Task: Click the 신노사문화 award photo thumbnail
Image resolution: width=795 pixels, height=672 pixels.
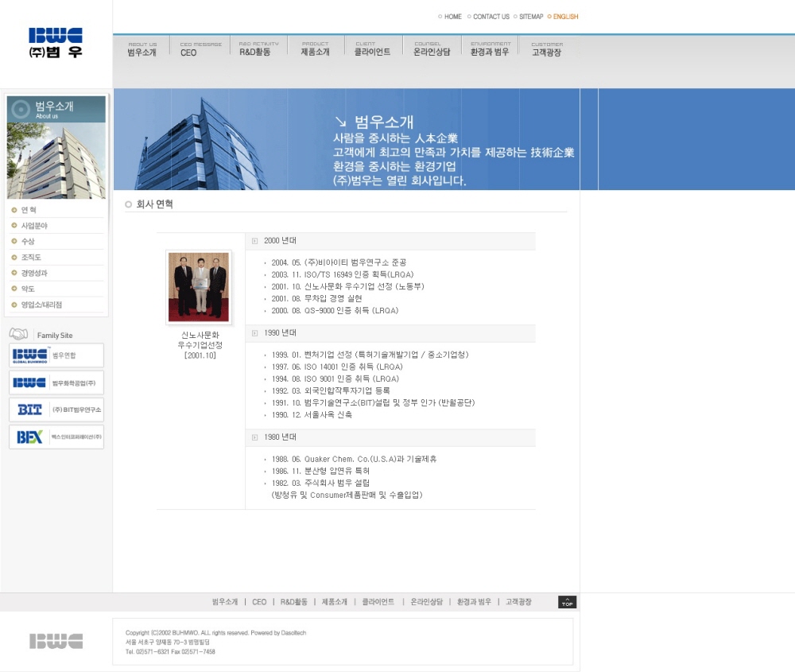Action: [199, 287]
